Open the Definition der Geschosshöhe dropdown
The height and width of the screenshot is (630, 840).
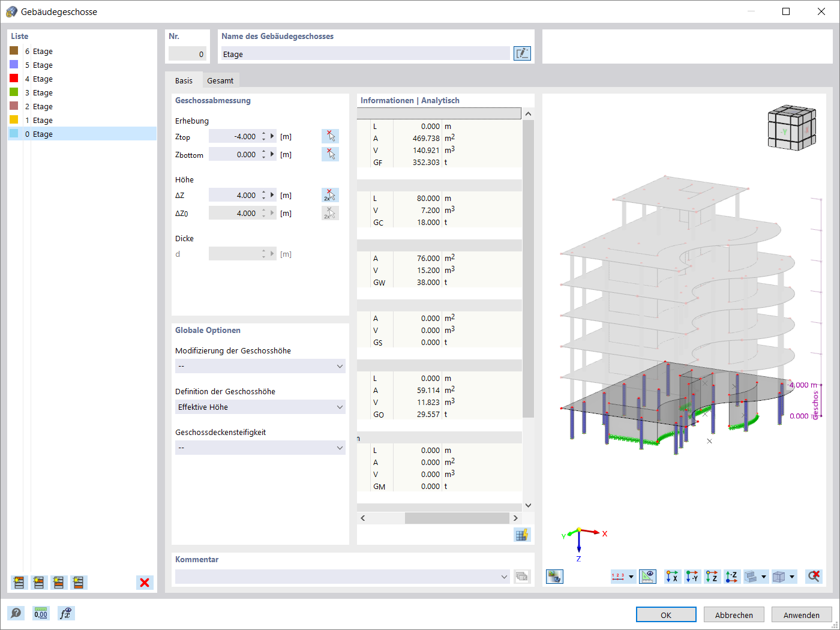(260, 407)
